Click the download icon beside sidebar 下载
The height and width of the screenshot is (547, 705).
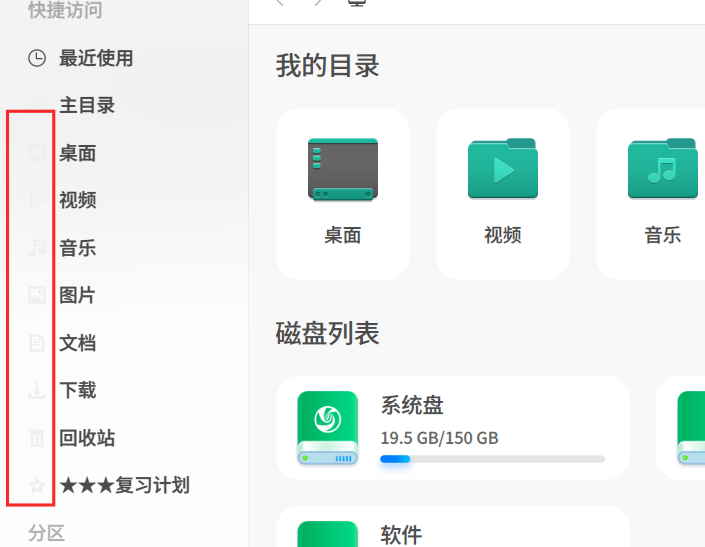(37, 390)
